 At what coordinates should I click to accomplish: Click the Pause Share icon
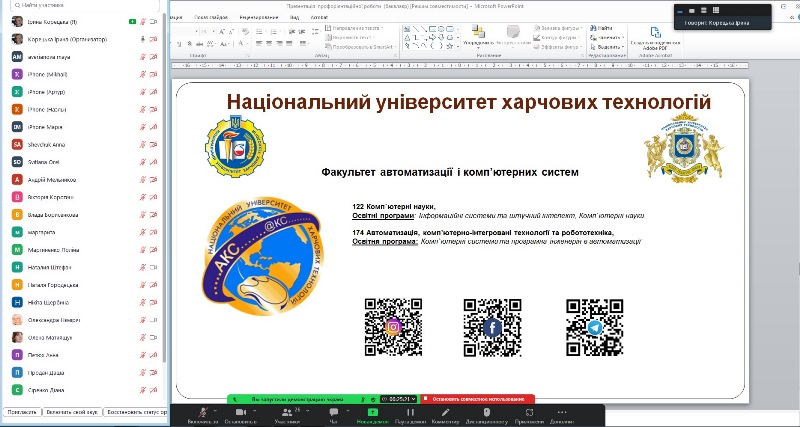pos(409,411)
